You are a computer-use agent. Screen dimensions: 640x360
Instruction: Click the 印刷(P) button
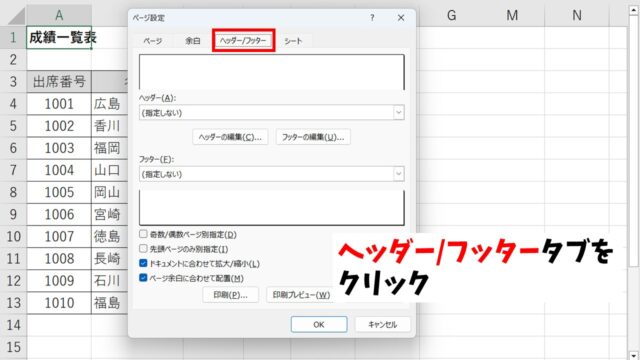(230, 295)
